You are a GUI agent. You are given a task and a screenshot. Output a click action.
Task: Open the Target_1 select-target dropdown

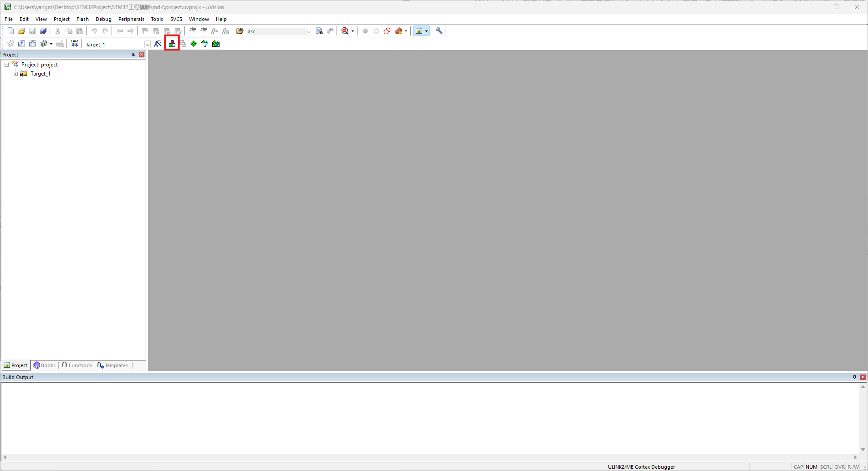pyautogui.click(x=148, y=44)
